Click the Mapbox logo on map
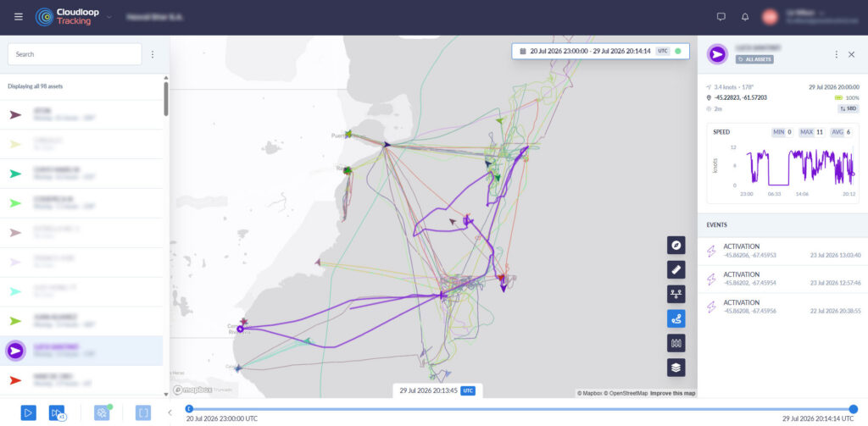 tap(192, 390)
